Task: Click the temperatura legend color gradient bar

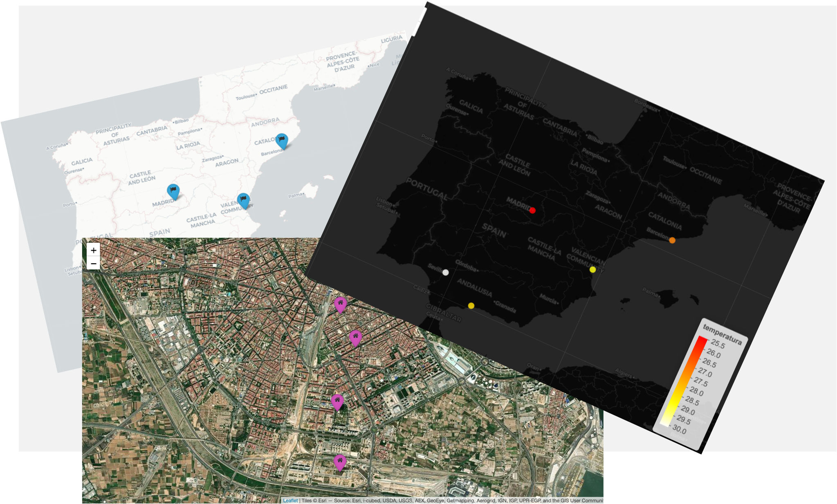Action: (683, 381)
